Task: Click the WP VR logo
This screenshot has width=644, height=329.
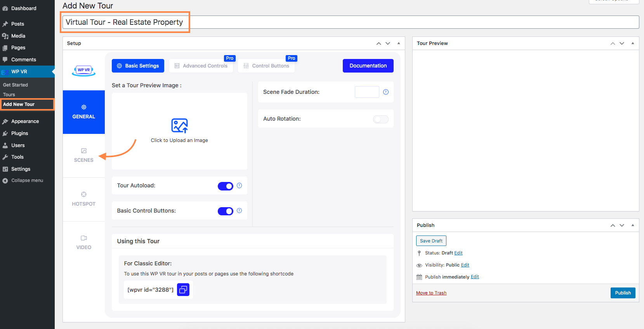Action: pyautogui.click(x=84, y=70)
